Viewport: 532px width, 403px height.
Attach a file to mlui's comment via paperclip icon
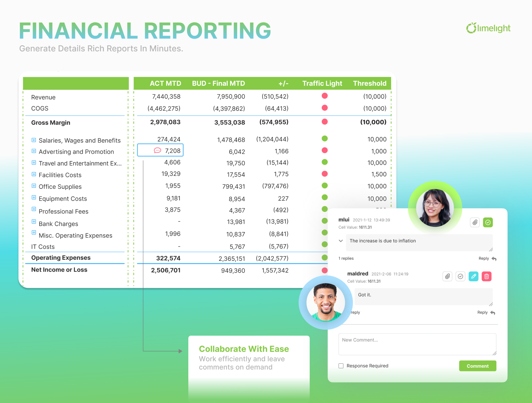pyautogui.click(x=475, y=222)
